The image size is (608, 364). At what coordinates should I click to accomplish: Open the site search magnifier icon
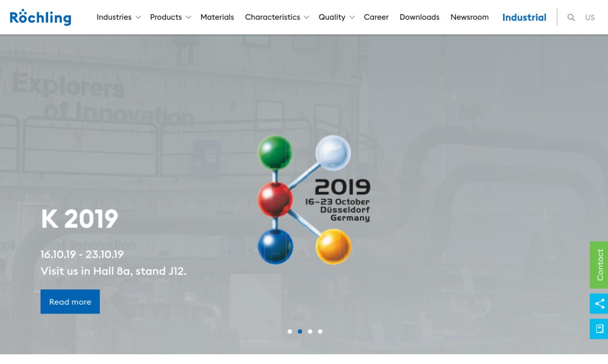[x=571, y=17]
